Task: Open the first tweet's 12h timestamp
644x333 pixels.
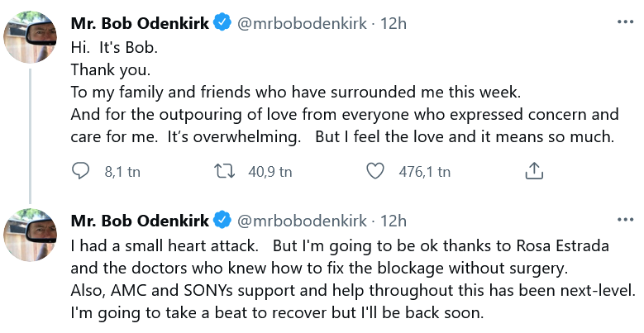Action: [394, 23]
